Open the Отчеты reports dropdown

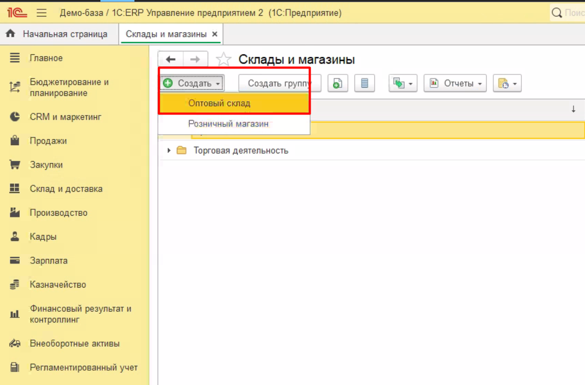(455, 83)
